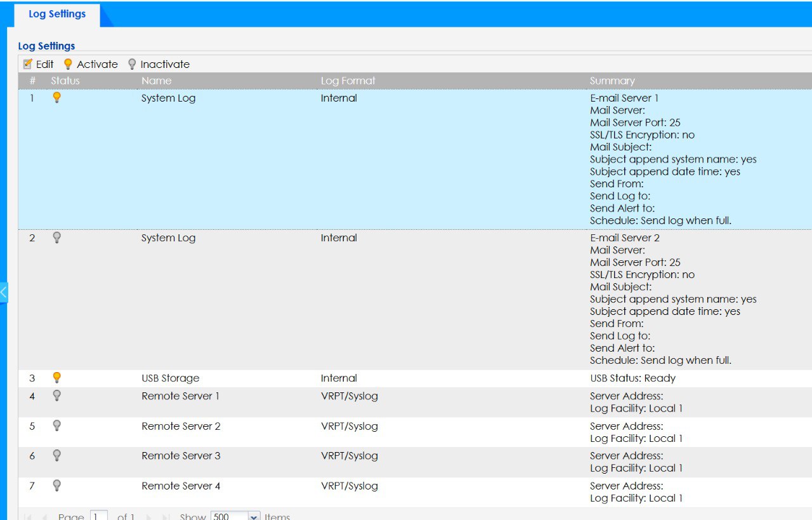
Task: Click VRPT/Syslog format of Remote Server 2
Action: tap(349, 425)
